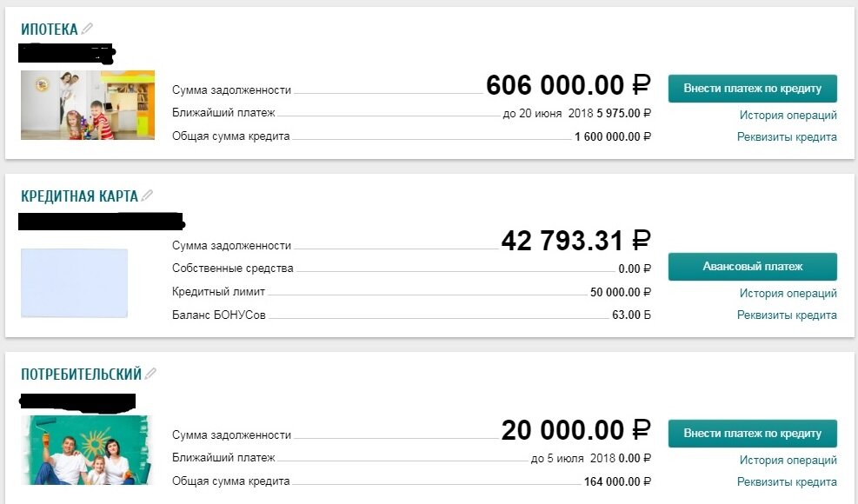Select the ИПОТЕКА heading
This screenshot has width=858, height=504.
[50, 29]
